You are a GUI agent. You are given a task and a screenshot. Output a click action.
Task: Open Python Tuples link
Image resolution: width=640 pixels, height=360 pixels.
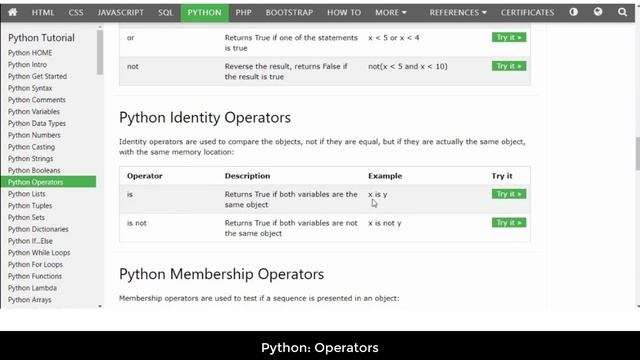pos(30,206)
